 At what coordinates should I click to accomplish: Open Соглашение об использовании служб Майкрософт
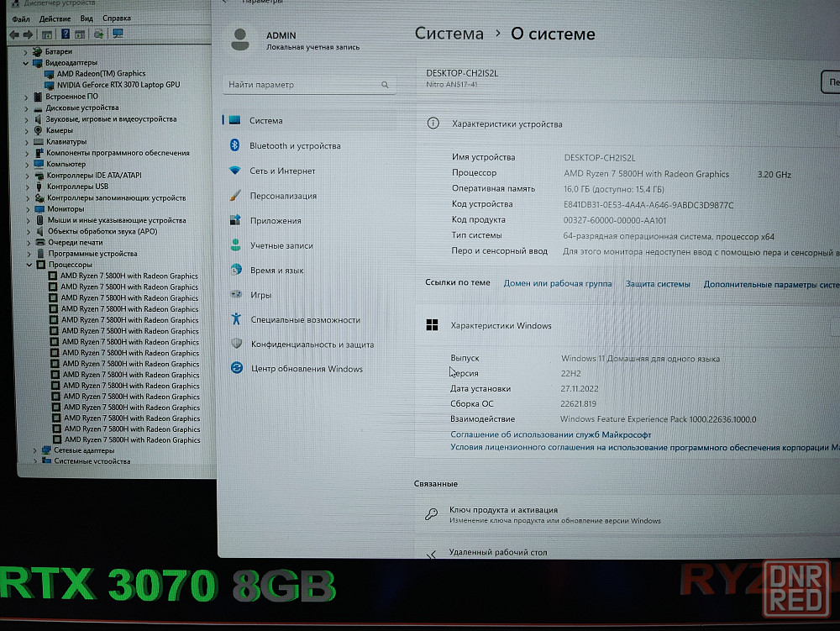click(551, 434)
